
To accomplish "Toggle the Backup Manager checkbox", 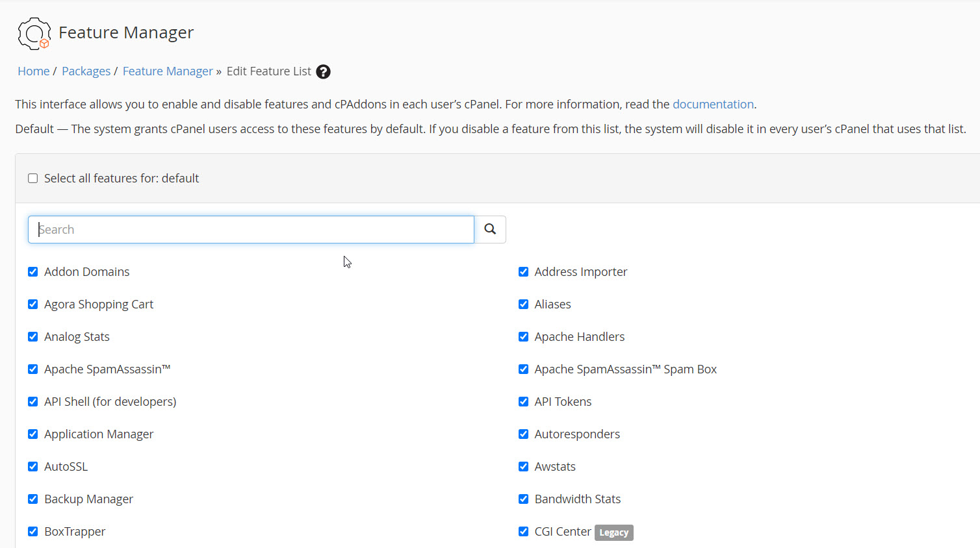I will point(33,499).
